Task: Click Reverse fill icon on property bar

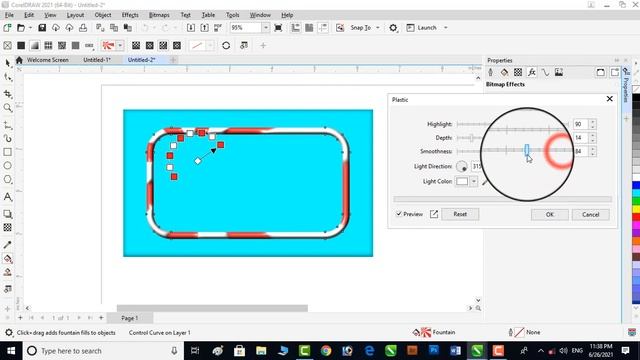Action: pos(226,45)
